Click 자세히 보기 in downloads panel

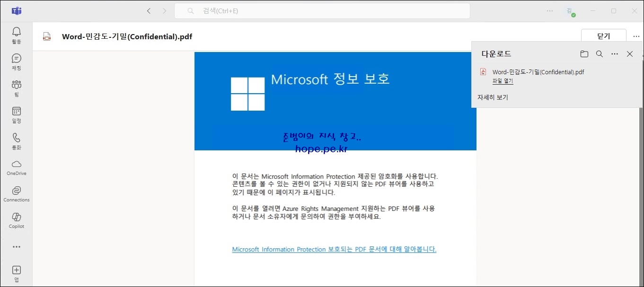pos(493,97)
